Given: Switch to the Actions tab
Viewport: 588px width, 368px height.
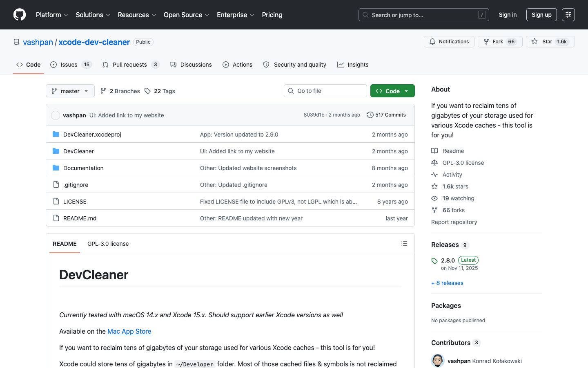Looking at the screenshot, I should [x=238, y=65].
